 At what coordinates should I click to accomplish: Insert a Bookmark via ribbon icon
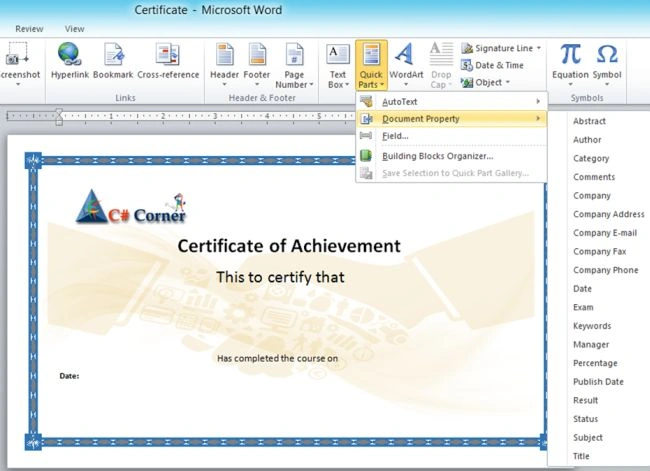coord(113,54)
